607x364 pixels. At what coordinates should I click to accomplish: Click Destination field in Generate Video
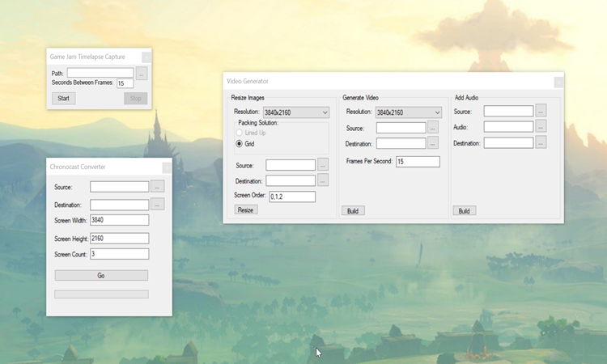click(x=401, y=143)
